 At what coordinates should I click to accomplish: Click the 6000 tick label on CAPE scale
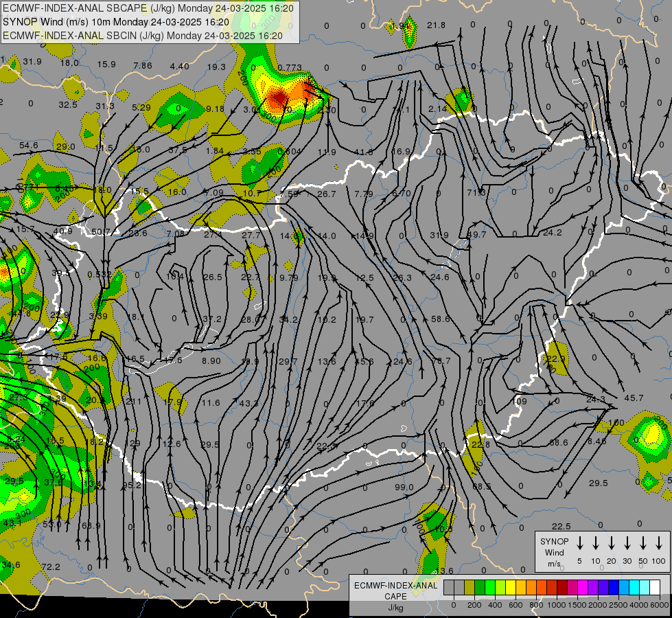pyautogui.click(x=660, y=605)
